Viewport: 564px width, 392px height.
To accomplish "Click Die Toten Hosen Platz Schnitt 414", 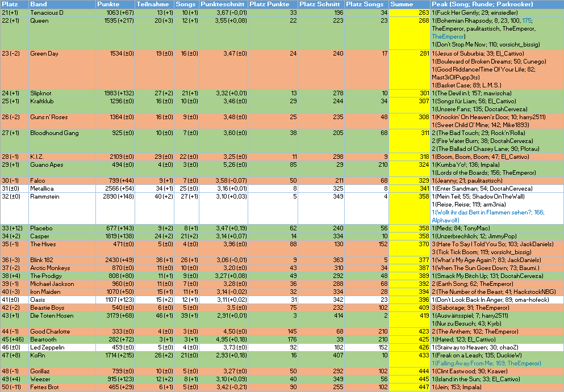I will [321, 319].
